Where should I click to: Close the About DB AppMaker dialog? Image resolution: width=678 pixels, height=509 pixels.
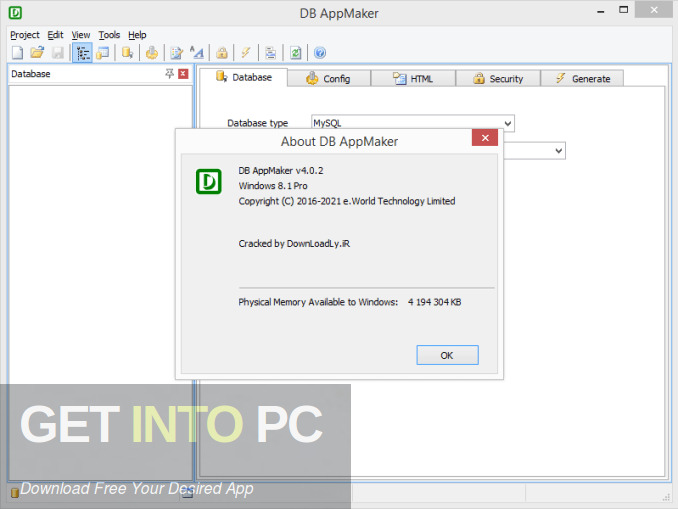pos(485,138)
